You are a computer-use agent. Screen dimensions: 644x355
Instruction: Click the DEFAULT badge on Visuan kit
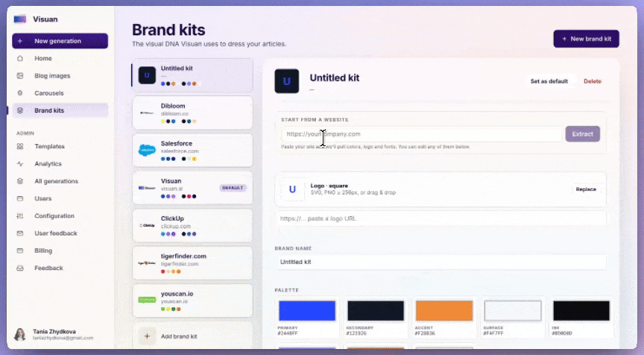point(233,188)
